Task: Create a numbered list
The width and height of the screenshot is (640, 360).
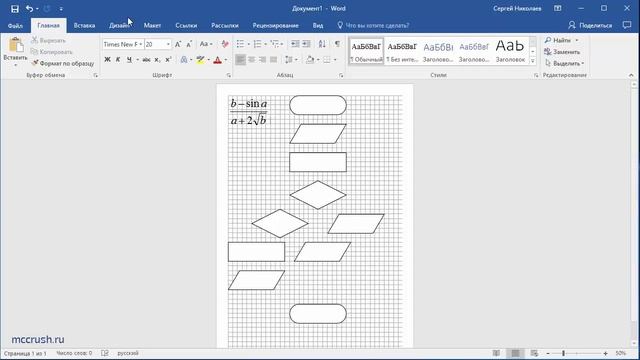Action: coord(257,44)
